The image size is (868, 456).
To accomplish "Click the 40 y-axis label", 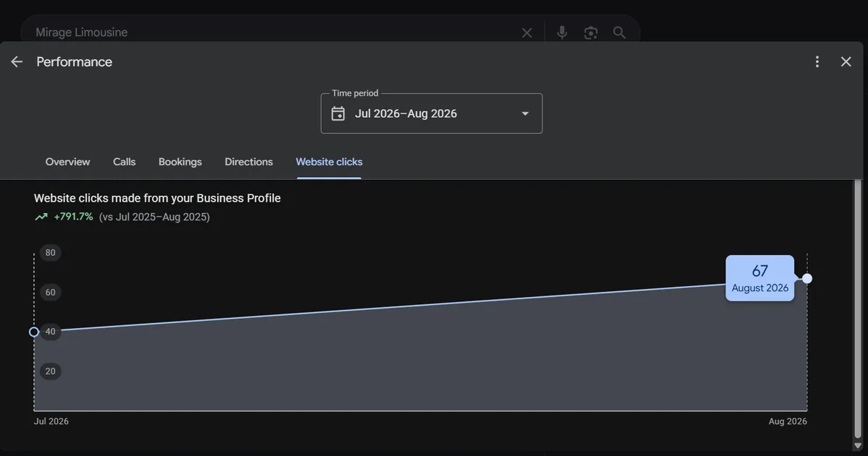I will (x=50, y=332).
